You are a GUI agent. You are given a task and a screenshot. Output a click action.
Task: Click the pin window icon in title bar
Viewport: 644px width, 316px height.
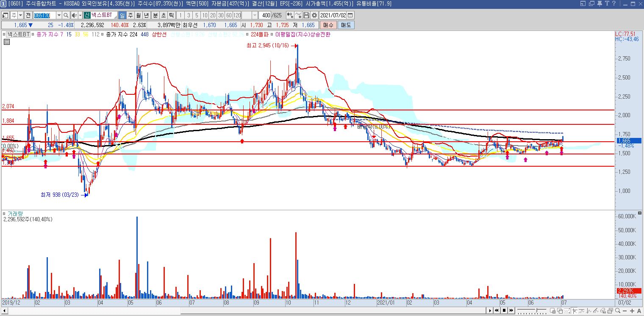click(x=600, y=3)
